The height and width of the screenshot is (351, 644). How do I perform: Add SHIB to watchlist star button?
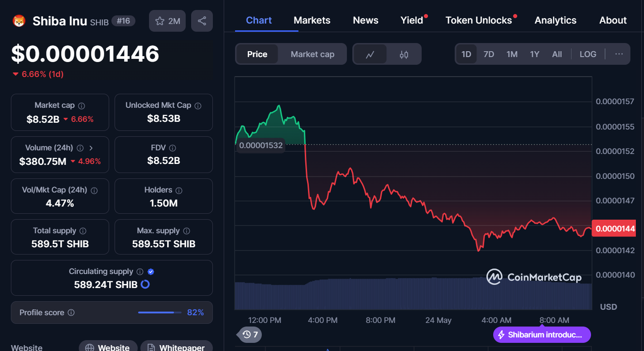(x=167, y=21)
